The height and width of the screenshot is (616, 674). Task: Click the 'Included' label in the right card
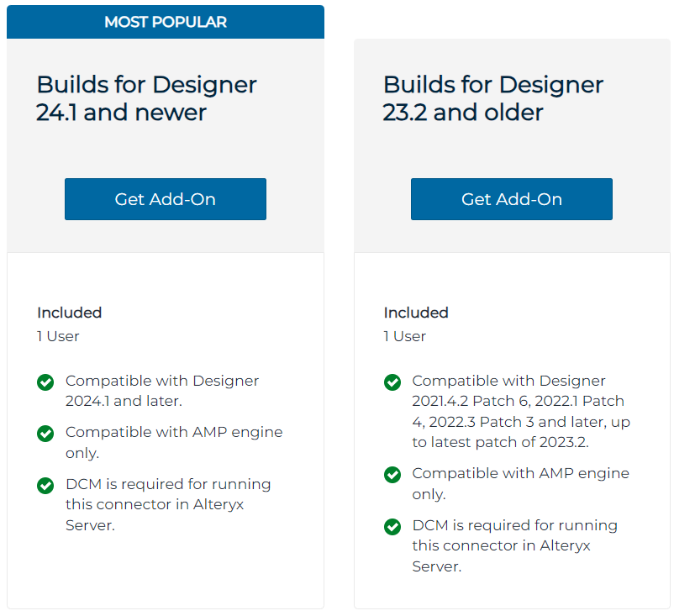416,313
